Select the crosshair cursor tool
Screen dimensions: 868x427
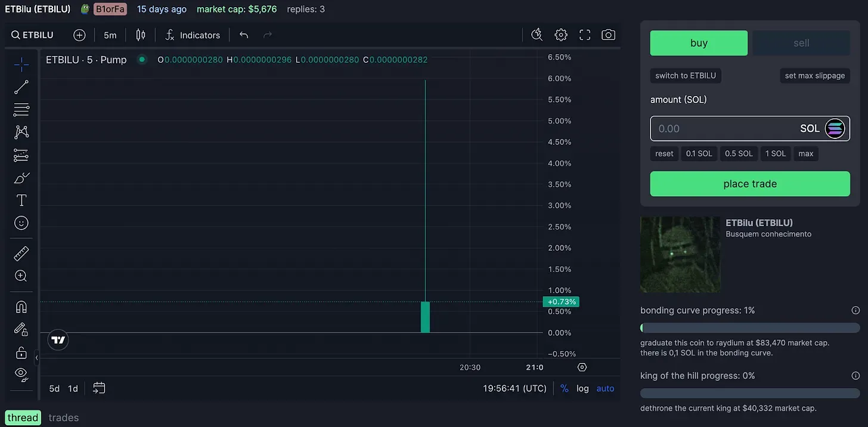pyautogui.click(x=21, y=64)
